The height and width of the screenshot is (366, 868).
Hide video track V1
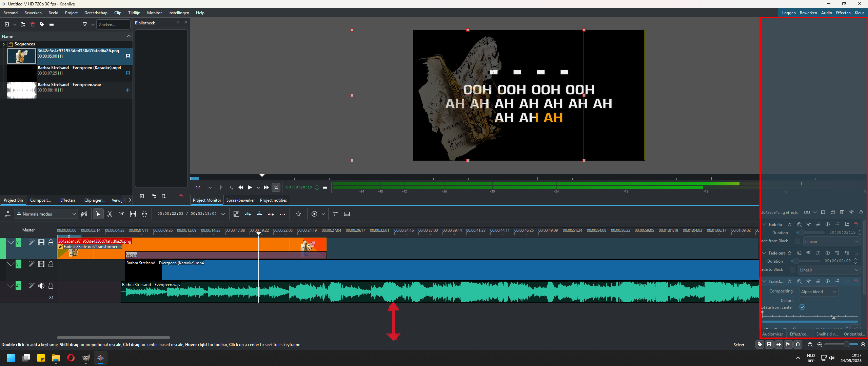tap(41, 264)
